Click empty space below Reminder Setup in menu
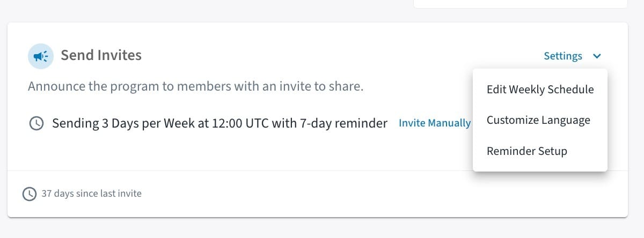The image size is (644, 238). [x=539, y=166]
